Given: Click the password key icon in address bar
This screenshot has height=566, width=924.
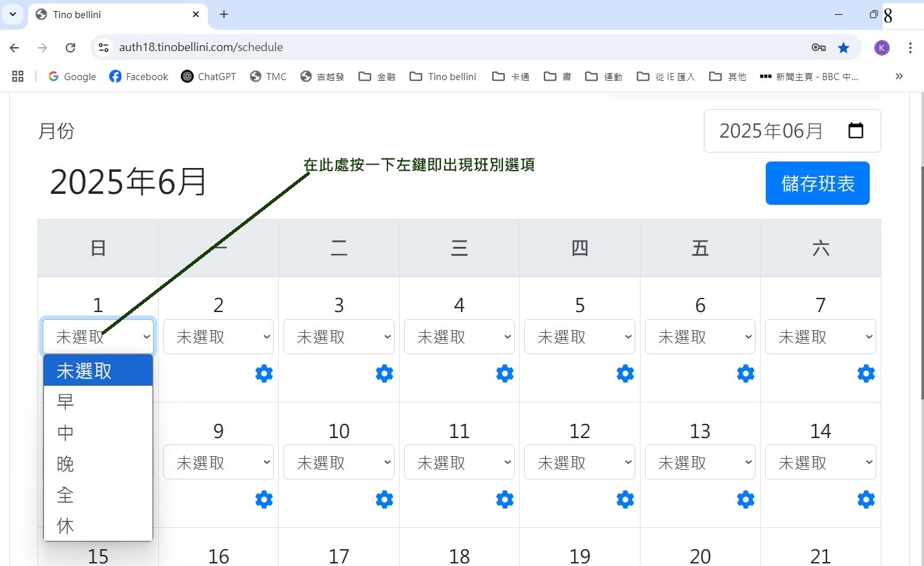Looking at the screenshot, I should tap(819, 47).
